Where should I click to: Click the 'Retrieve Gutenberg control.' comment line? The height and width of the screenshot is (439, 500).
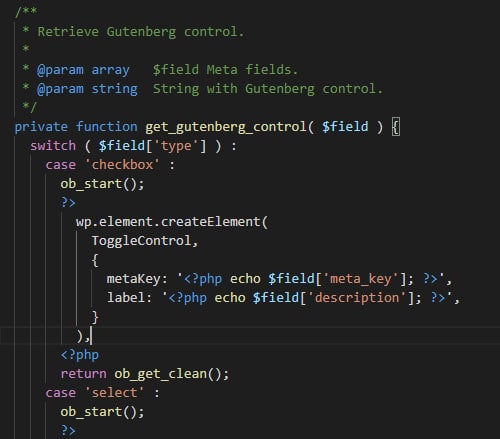pyautogui.click(x=140, y=32)
